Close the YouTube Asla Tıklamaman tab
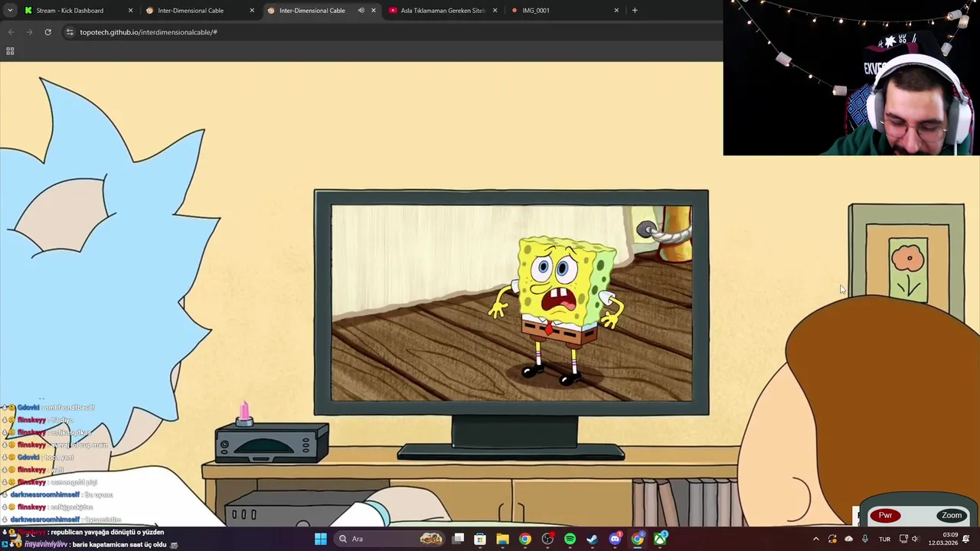980x551 pixels. pos(495,10)
